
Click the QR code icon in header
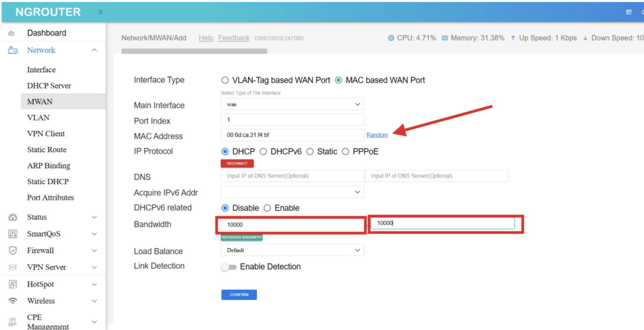(629, 12)
